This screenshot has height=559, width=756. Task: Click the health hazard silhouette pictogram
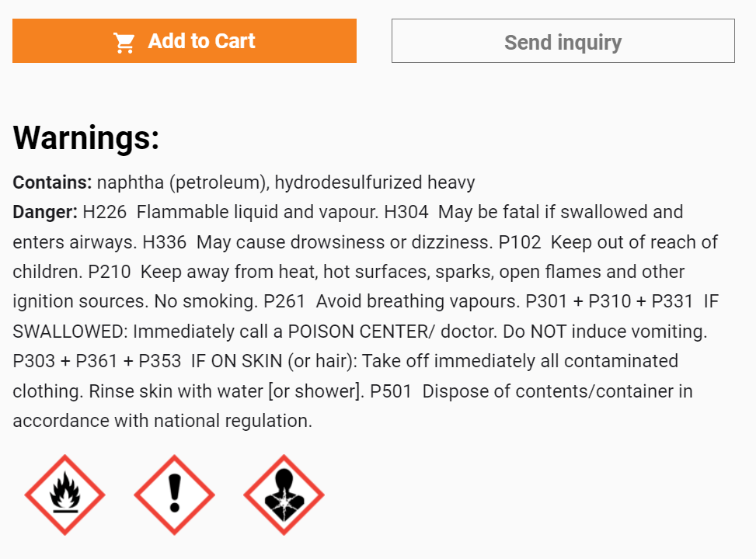pyautogui.click(x=284, y=495)
